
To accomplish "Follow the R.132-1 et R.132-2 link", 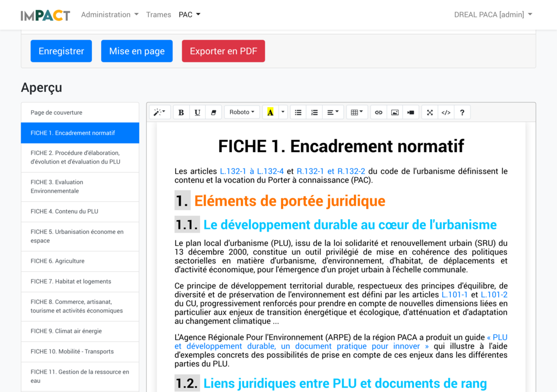I will 331,171.
